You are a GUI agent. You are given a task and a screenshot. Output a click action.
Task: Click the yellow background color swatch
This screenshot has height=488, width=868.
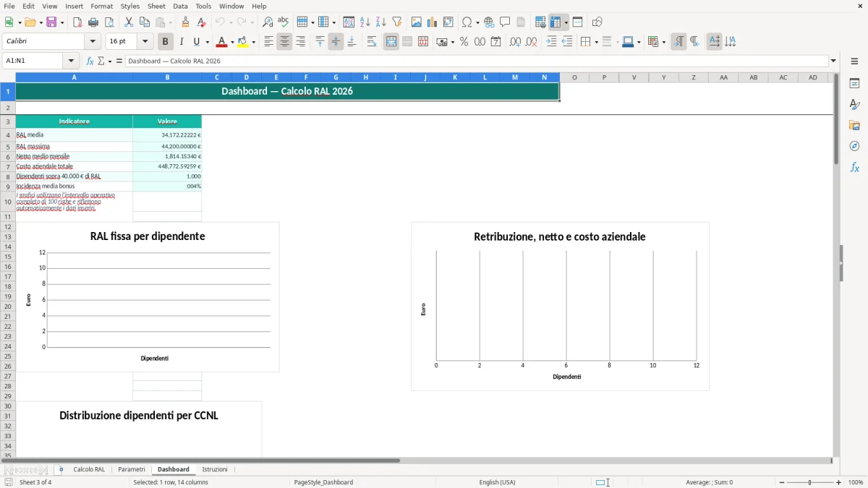243,42
